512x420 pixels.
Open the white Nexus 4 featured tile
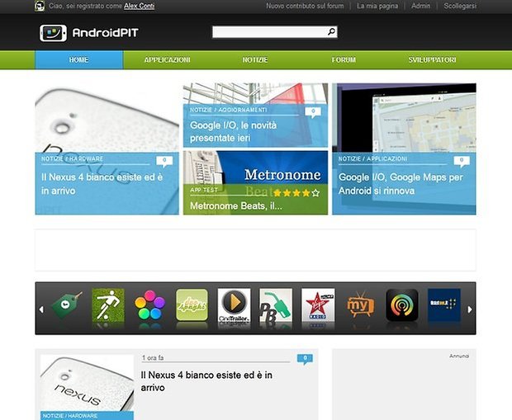tap(107, 149)
